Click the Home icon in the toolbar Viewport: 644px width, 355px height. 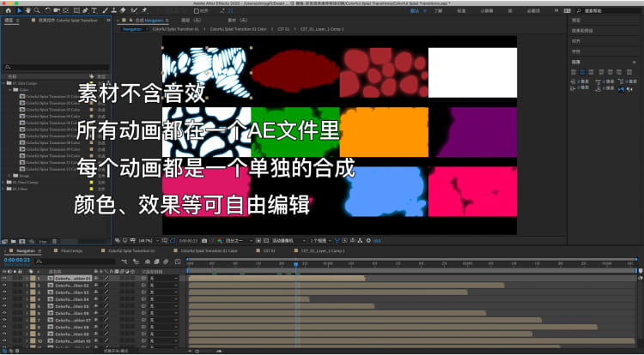[9, 10]
